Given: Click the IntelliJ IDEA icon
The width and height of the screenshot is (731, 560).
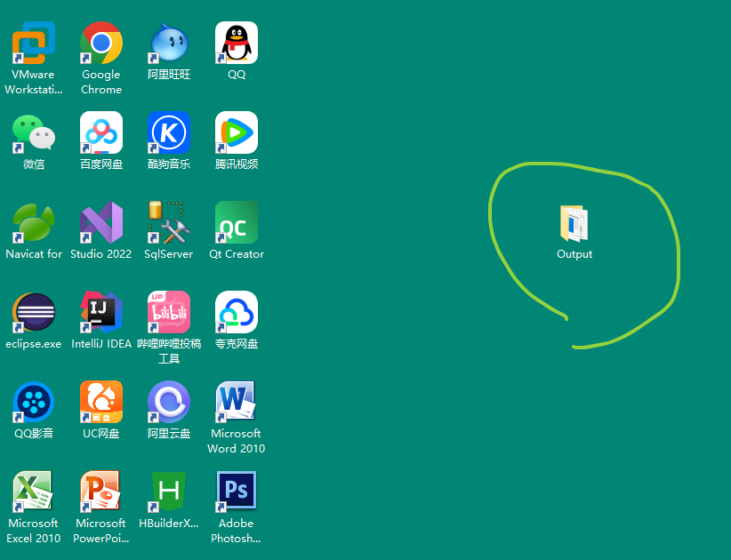Looking at the screenshot, I should 101,313.
